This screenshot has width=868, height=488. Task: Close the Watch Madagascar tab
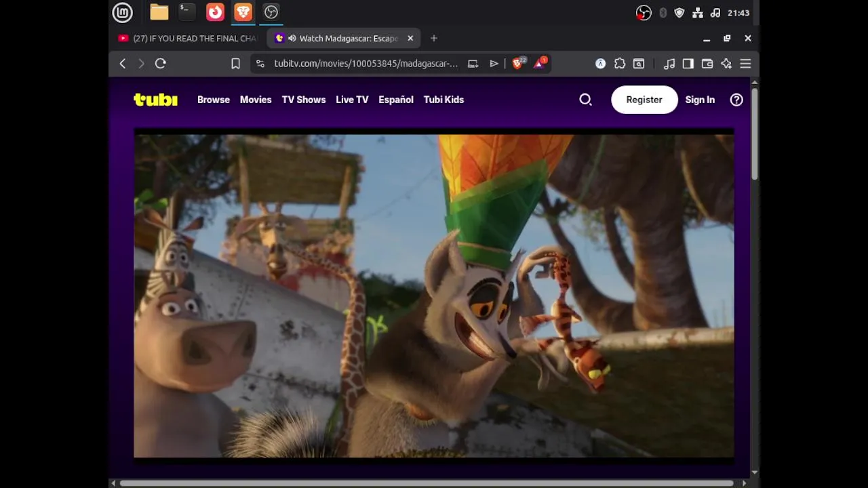pos(410,39)
